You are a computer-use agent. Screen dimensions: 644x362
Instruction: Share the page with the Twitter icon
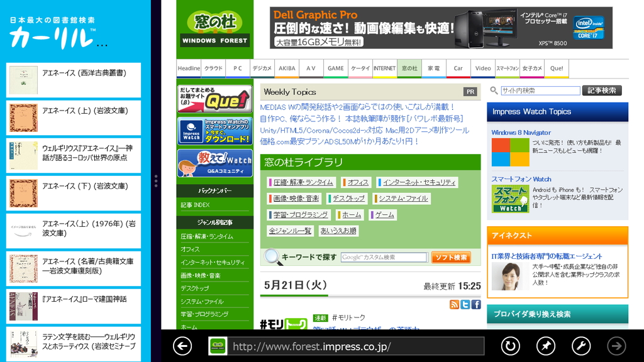(x=465, y=304)
